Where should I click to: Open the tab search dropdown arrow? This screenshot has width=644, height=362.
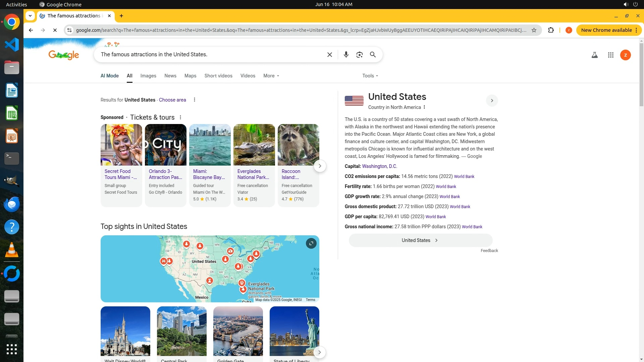pyautogui.click(x=30, y=16)
